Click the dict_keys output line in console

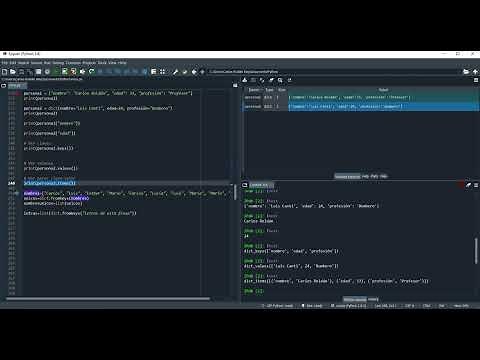(291, 251)
